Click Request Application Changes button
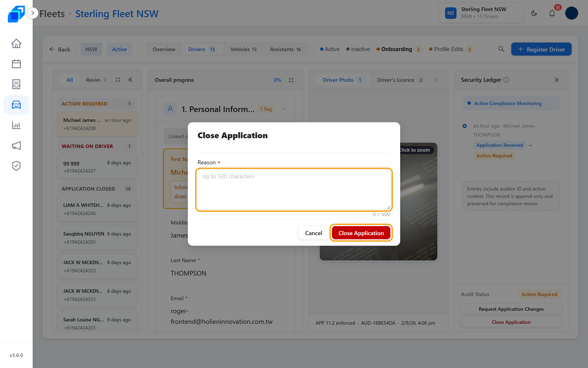 click(511, 309)
